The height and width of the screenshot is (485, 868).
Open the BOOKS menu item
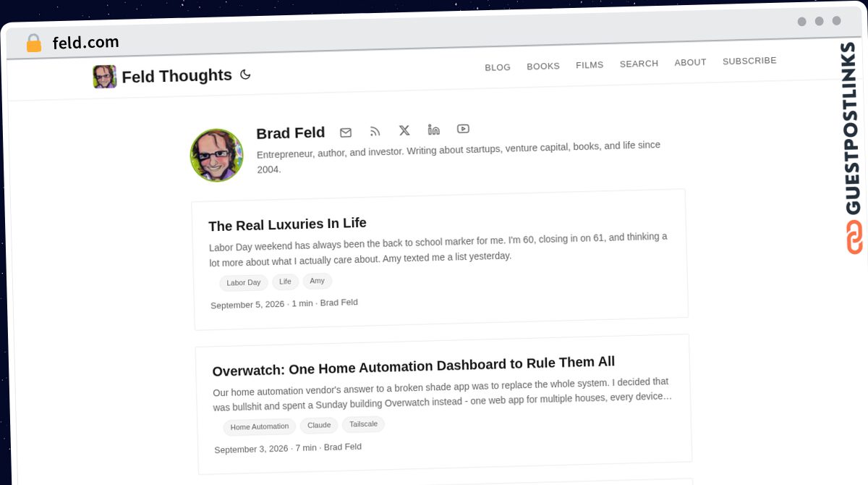(543, 66)
